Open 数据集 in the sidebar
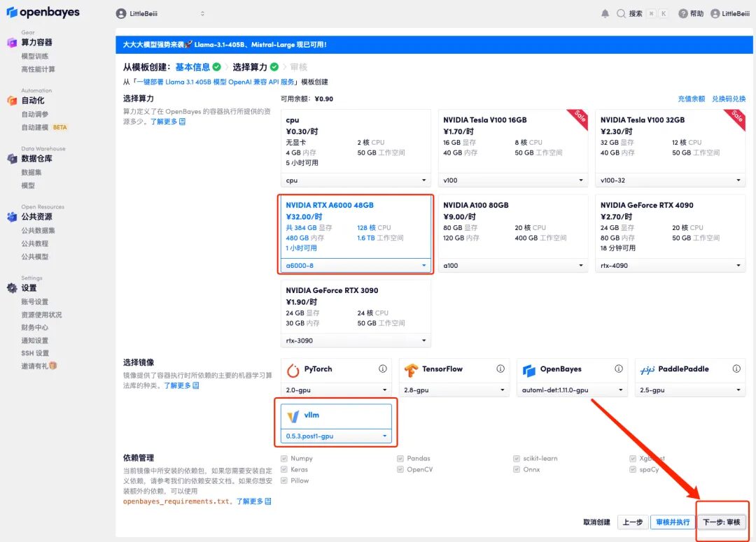This screenshot has height=542, width=756. pyautogui.click(x=31, y=172)
